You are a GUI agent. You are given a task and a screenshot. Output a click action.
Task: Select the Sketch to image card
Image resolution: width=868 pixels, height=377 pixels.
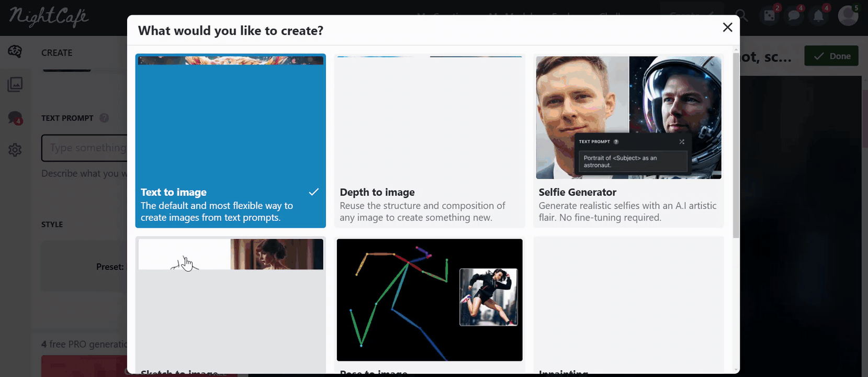point(230,305)
